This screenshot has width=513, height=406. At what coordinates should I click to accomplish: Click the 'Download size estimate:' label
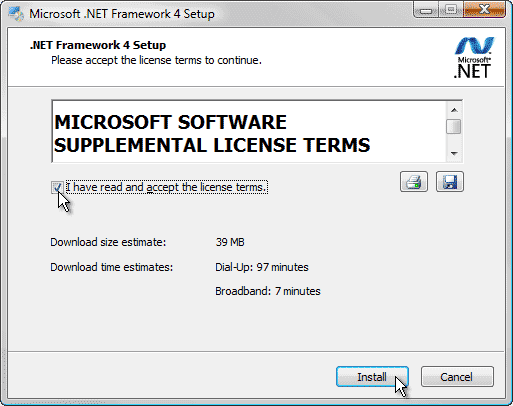(x=108, y=242)
